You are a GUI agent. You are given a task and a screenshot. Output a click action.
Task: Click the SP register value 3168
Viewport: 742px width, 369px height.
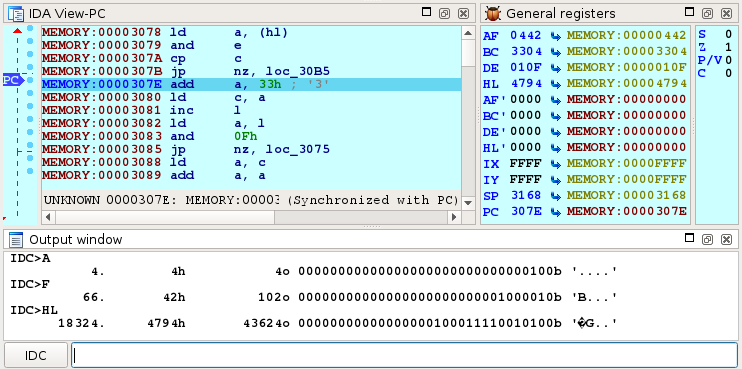525,196
